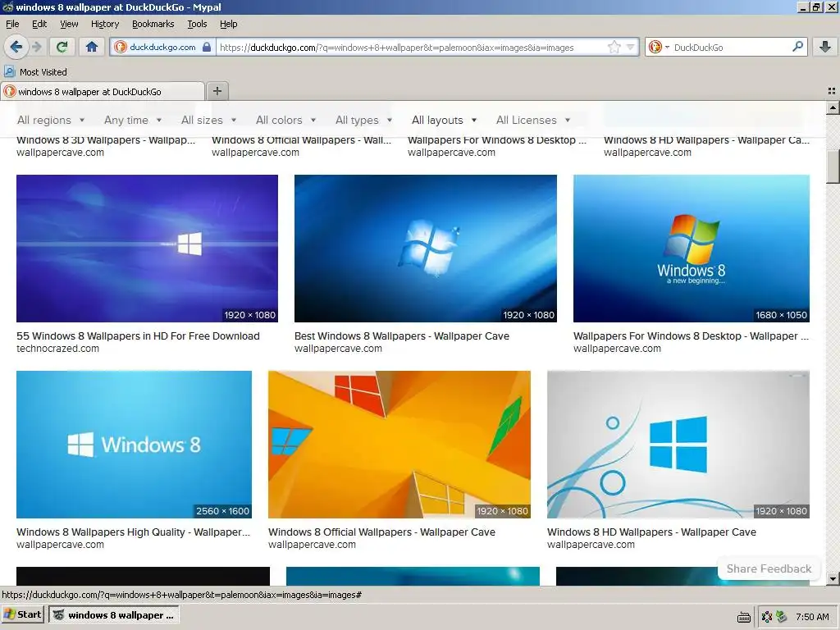The image size is (840, 630).
Task: Open the light blue Windows 8 logo thumbnail
Action: [x=134, y=445]
